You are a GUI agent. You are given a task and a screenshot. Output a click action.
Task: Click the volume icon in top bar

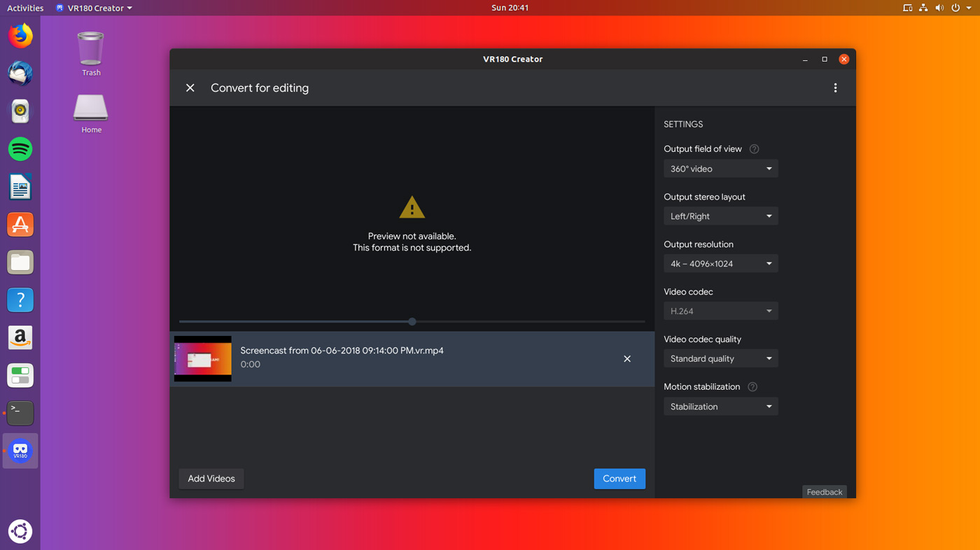click(939, 8)
